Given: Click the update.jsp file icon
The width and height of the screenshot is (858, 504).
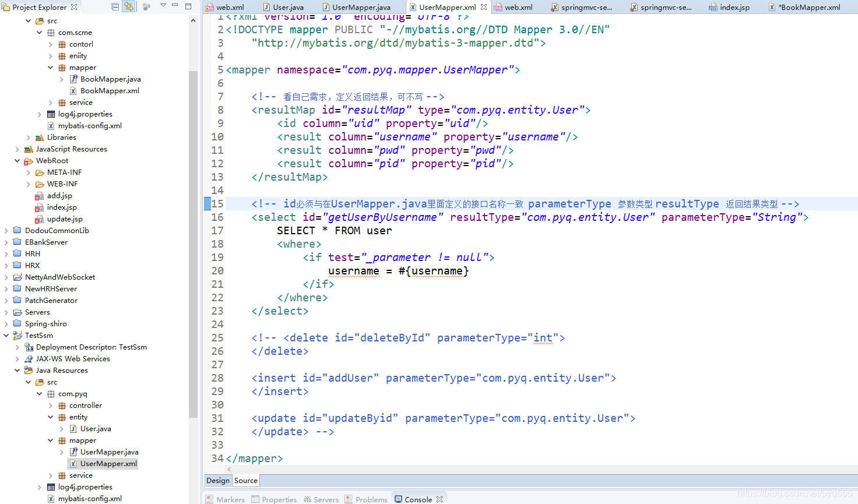Looking at the screenshot, I should (40, 219).
